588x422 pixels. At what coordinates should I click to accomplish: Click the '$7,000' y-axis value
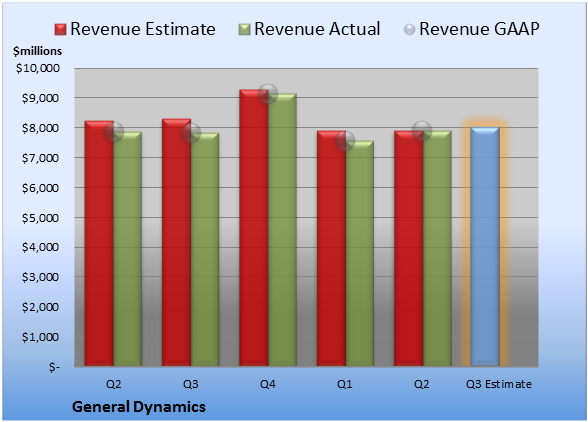click(x=40, y=158)
